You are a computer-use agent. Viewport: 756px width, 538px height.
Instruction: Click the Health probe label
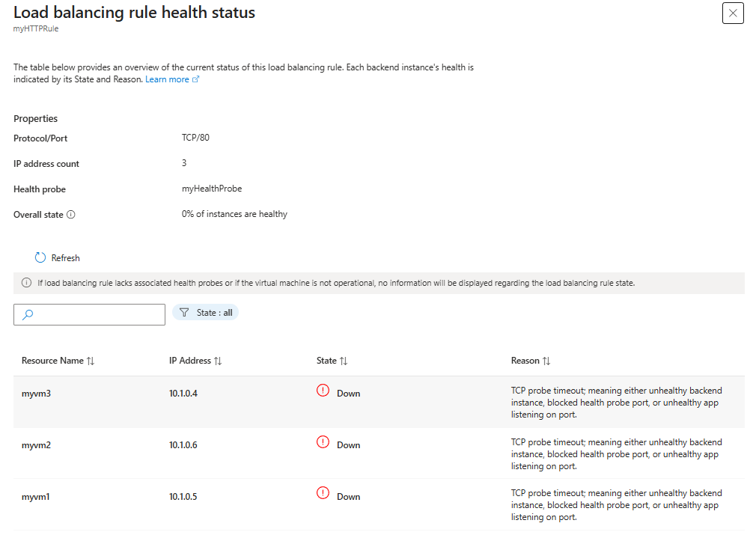40,189
